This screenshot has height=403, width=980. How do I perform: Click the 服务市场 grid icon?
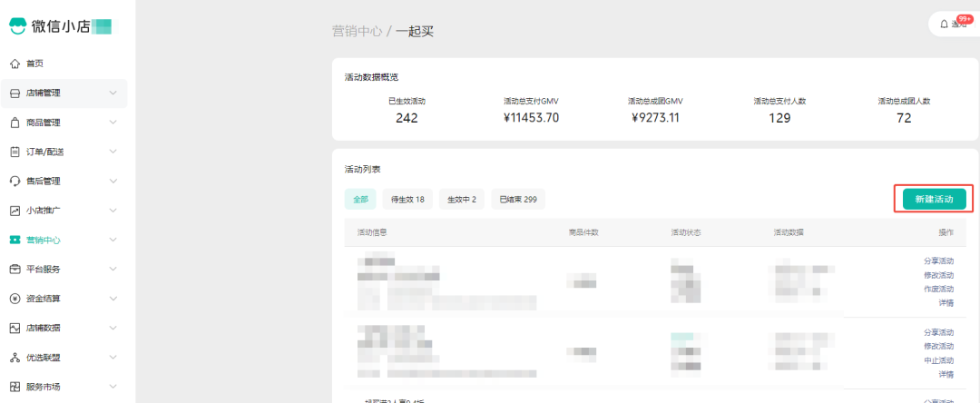coord(15,387)
